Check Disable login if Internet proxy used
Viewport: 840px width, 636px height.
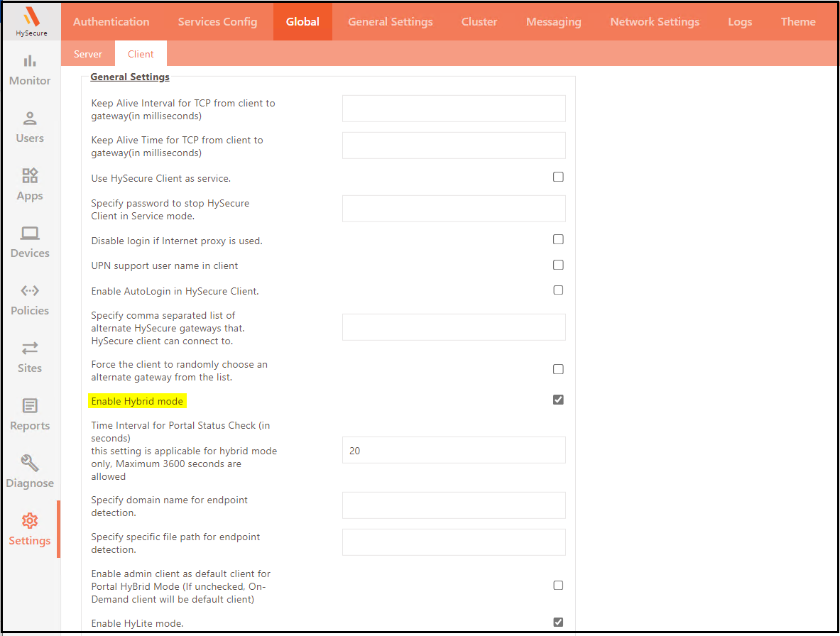coord(558,239)
